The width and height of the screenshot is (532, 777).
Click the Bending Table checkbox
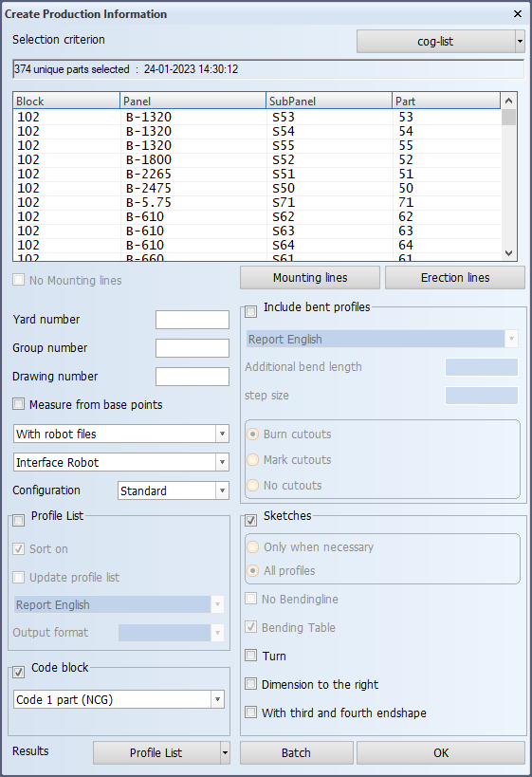[x=251, y=627]
